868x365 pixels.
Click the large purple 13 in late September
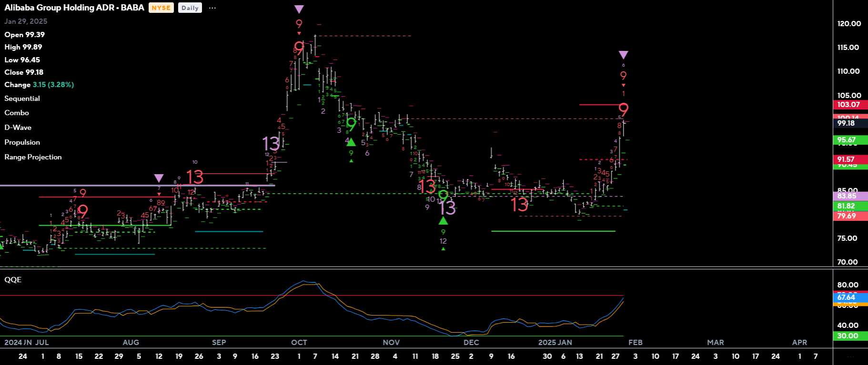[x=271, y=143]
